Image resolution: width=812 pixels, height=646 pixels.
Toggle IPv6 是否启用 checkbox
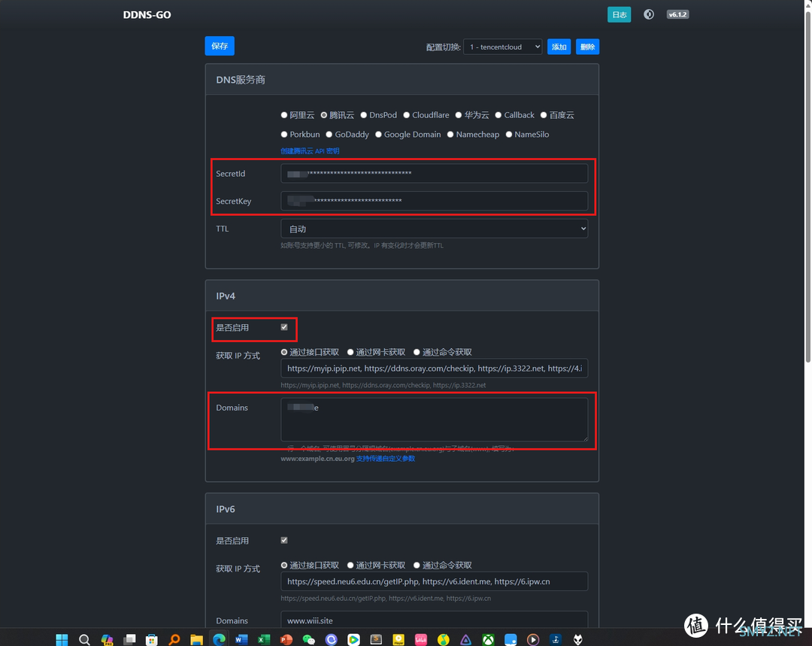pyautogui.click(x=284, y=540)
